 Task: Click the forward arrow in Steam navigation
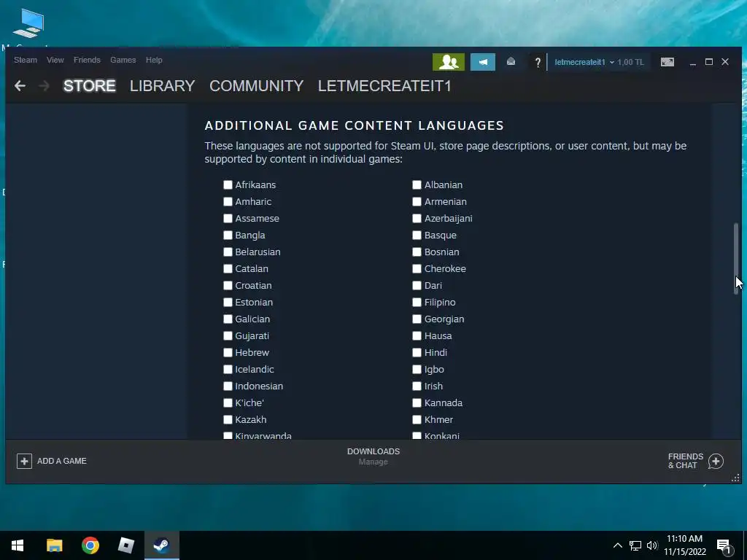point(44,86)
